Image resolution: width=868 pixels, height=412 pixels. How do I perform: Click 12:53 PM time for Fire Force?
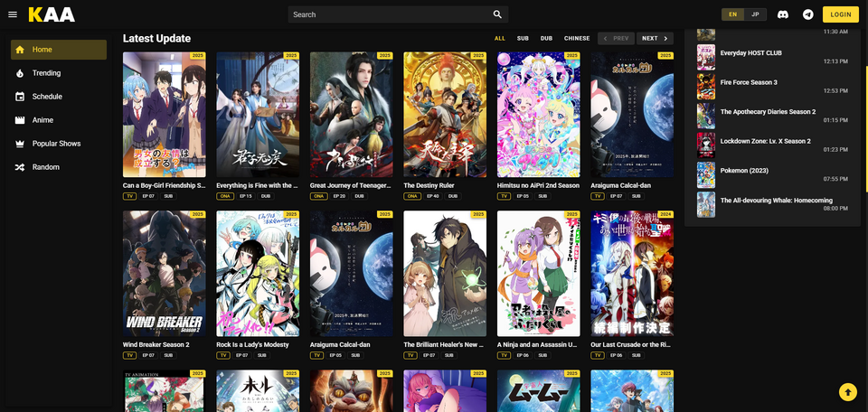(835, 90)
